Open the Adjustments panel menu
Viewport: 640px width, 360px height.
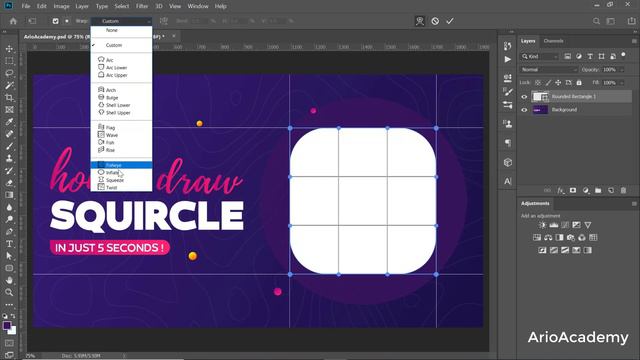[x=634, y=203]
